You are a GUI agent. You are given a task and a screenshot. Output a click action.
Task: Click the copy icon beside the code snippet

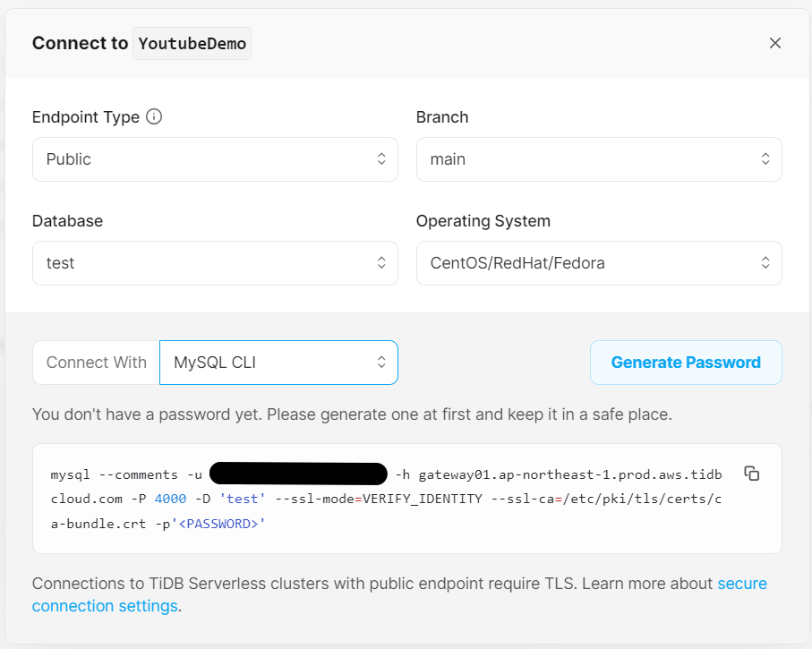(752, 474)
